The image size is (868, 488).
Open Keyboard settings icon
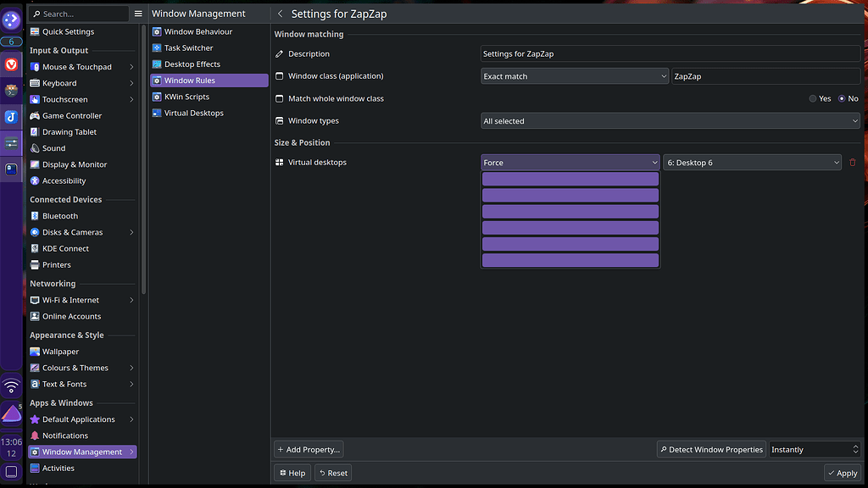[35, 83]
